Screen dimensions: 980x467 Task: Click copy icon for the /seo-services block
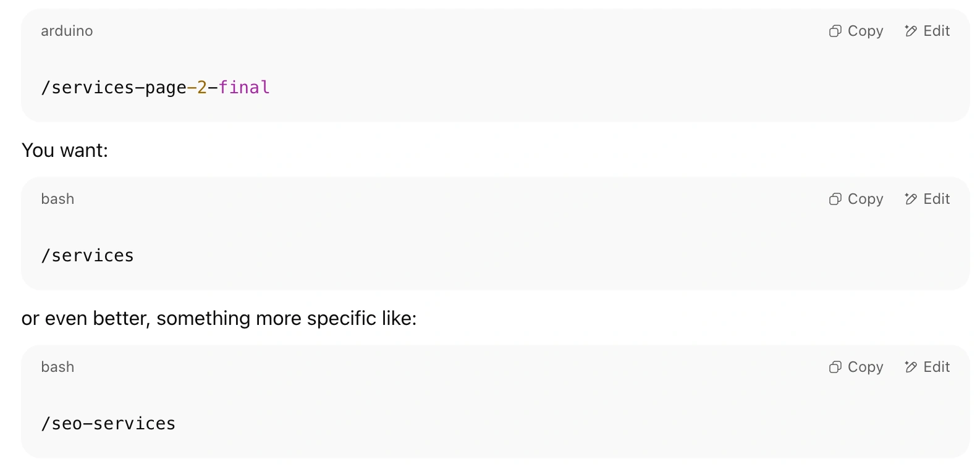pos(835,367)
